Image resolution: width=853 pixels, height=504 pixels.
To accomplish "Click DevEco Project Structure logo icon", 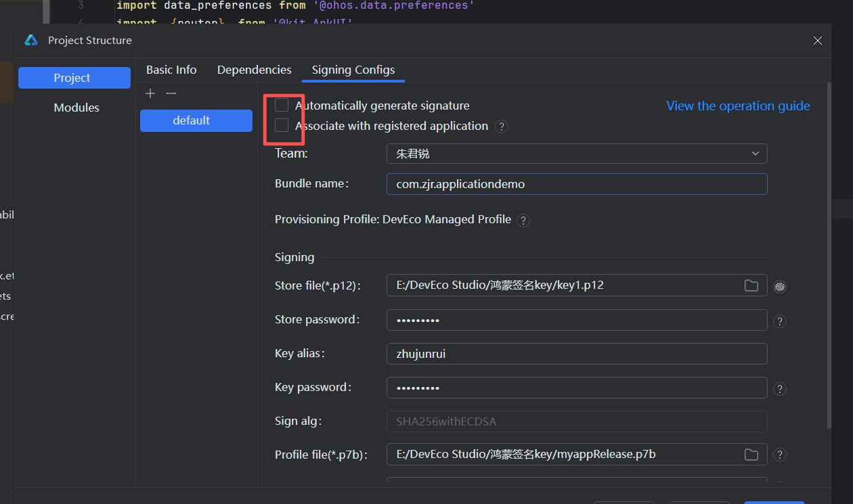I will click(31, 41).
